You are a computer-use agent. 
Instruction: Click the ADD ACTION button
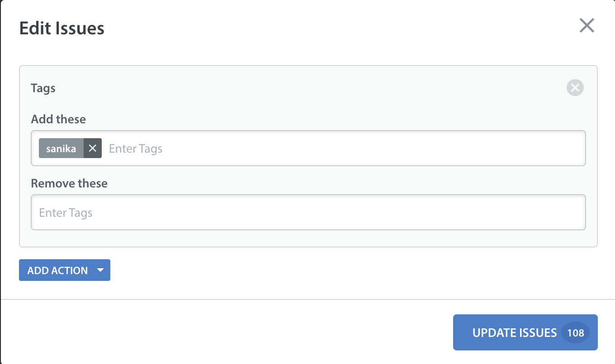click(65, 270)
